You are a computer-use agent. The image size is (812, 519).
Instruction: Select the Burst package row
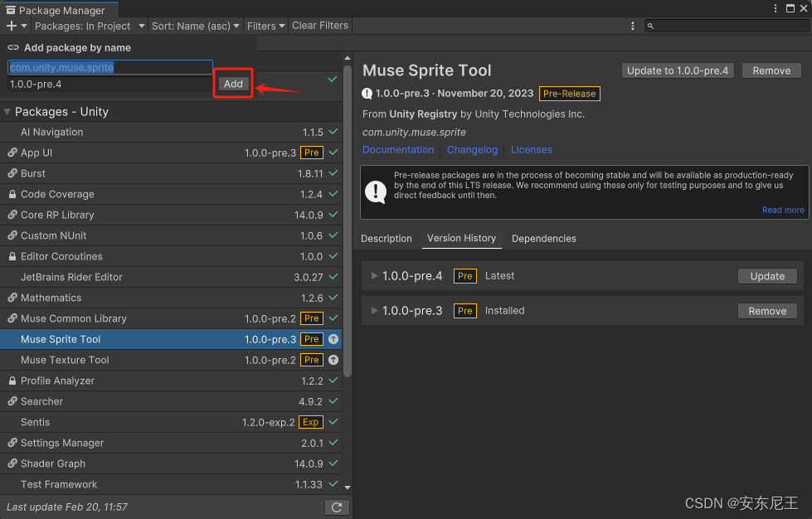click(x=171, y=173)
